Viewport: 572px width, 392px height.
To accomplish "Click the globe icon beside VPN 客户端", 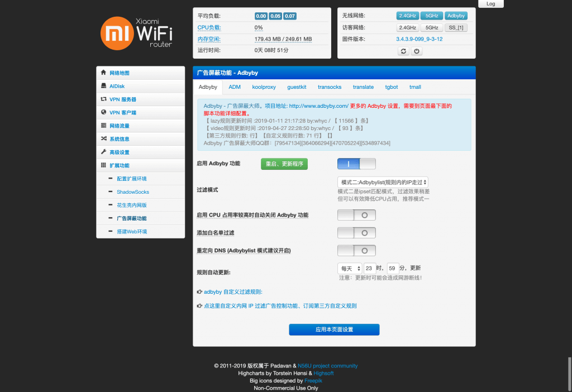I will tap(103, 112).
